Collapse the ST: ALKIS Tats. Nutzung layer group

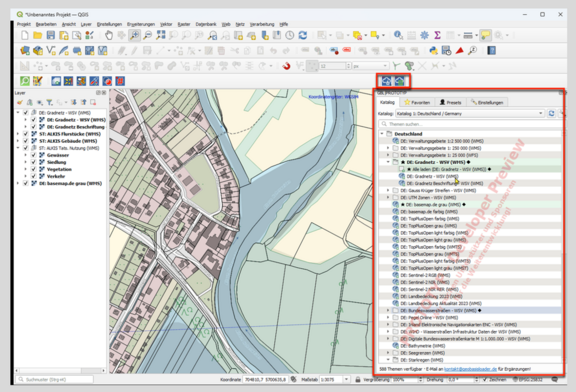click(x=18, y=148)
